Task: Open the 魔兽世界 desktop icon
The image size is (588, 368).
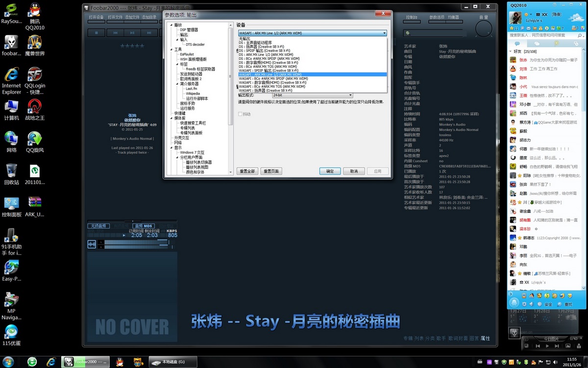Action: [35, 46]
